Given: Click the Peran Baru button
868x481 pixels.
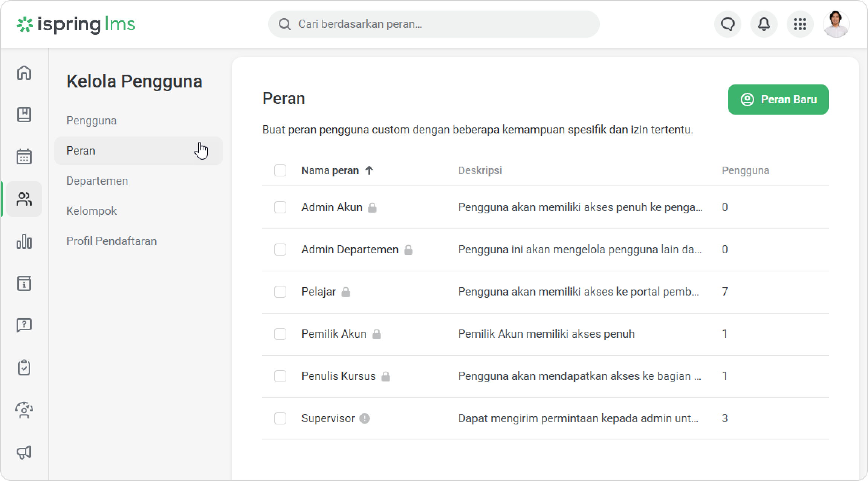Looking at the screenshot, I should (x=778, y=100).
